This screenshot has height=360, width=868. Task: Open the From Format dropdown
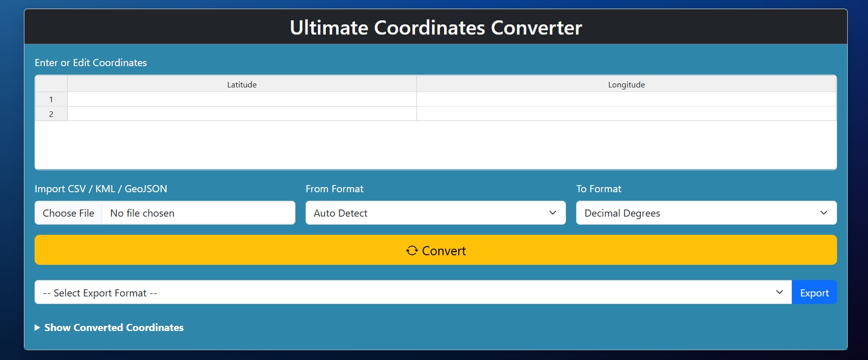click(x=436, y=213)
